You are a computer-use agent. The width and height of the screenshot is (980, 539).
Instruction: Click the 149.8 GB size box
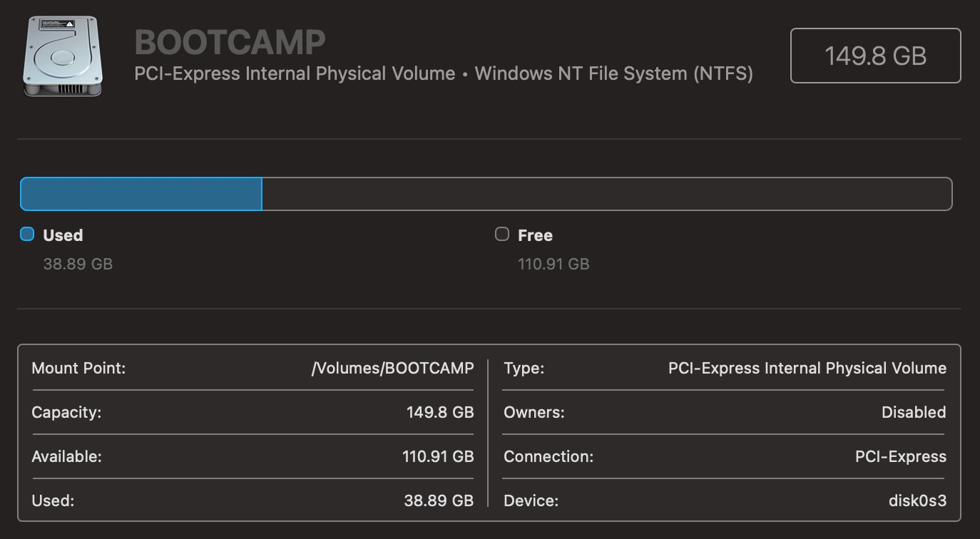tap(875, 56)
